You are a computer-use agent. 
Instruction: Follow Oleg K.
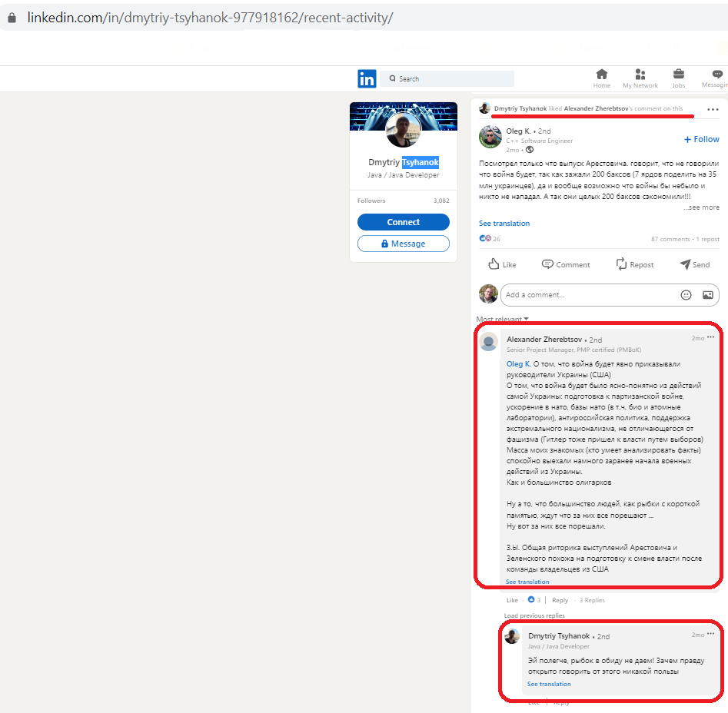coord(702,139)
